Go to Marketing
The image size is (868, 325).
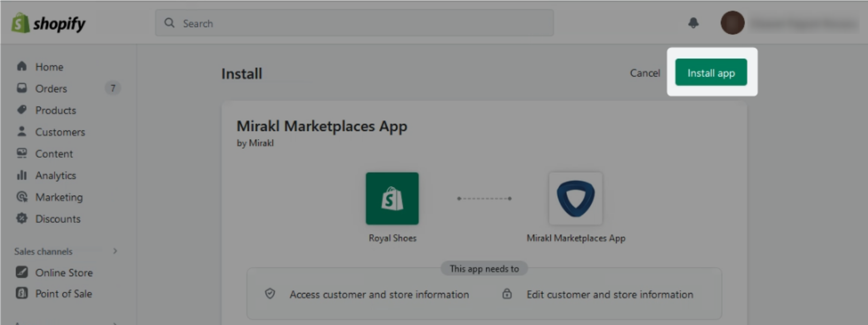(x=59, y=197)
